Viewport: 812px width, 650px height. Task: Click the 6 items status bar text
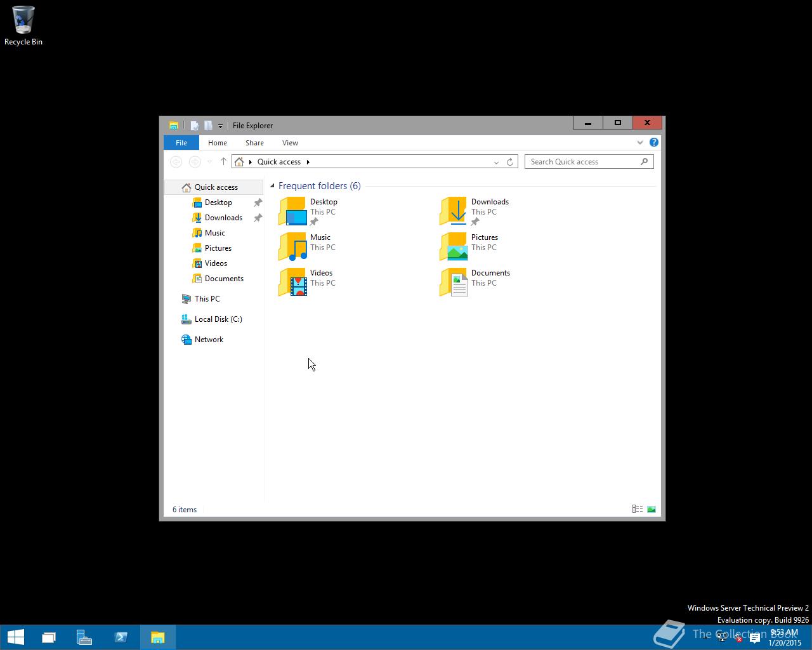(185, 510)
